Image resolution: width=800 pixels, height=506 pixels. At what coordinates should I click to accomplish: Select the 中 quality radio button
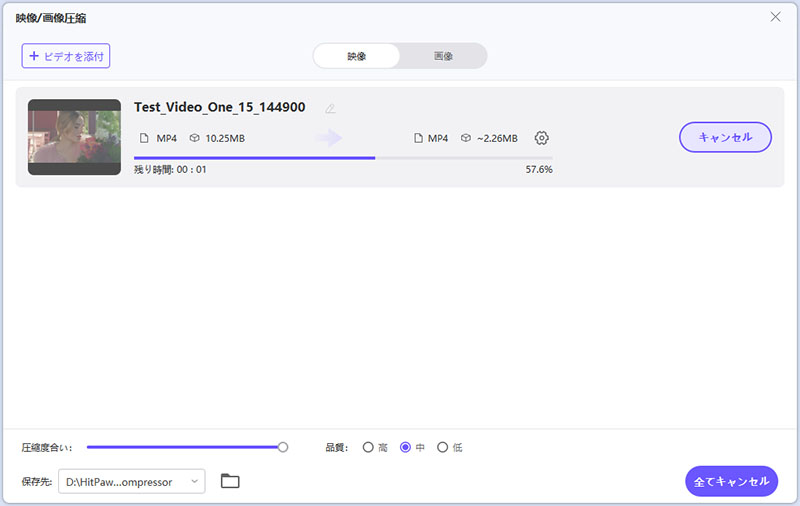(x=405, y=447)
